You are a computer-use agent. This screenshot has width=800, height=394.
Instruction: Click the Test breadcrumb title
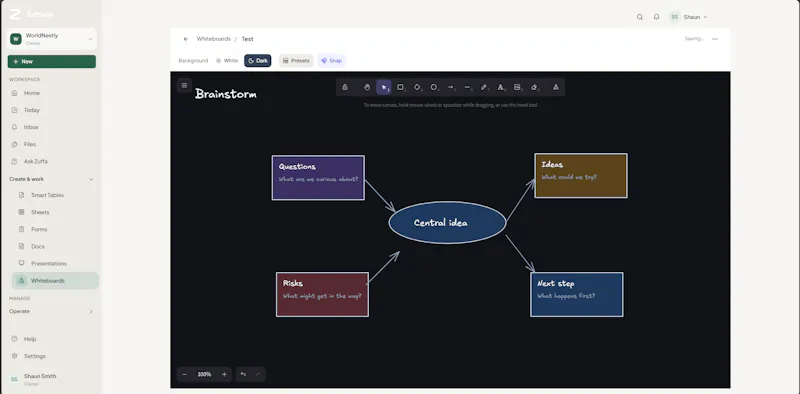tap(247, 39)
